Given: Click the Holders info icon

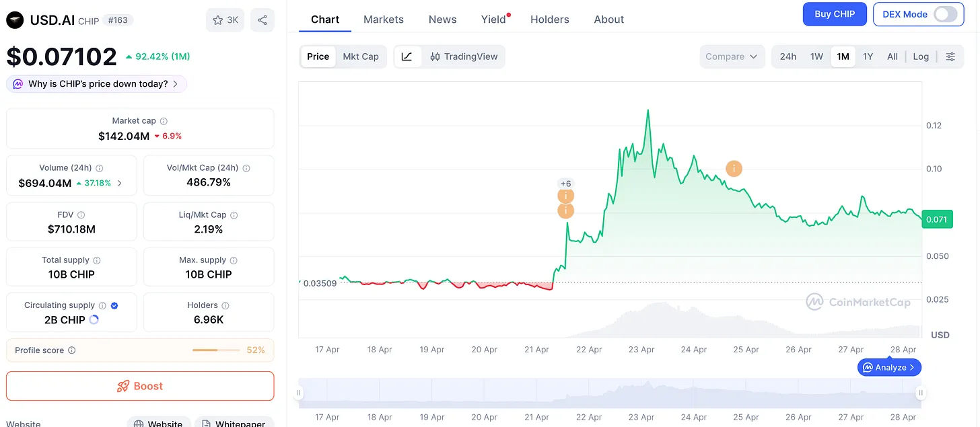Looking at the screenshot, I should [225, 305].
